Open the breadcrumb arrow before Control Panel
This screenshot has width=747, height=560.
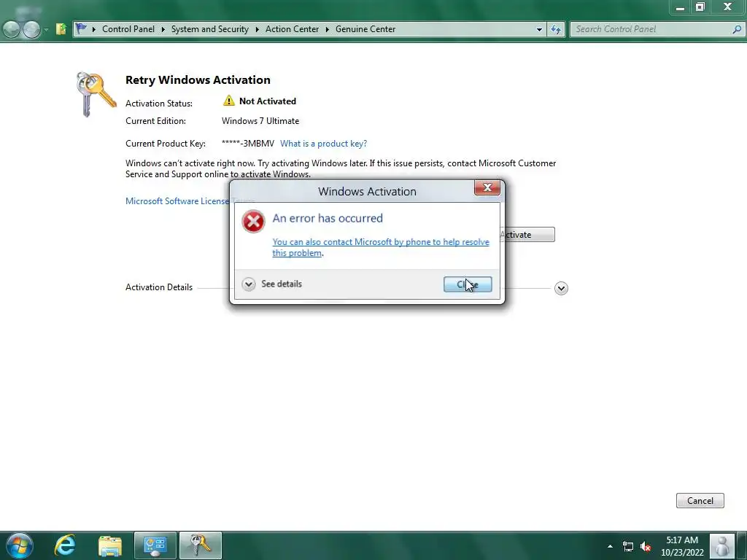pos(94,29)
